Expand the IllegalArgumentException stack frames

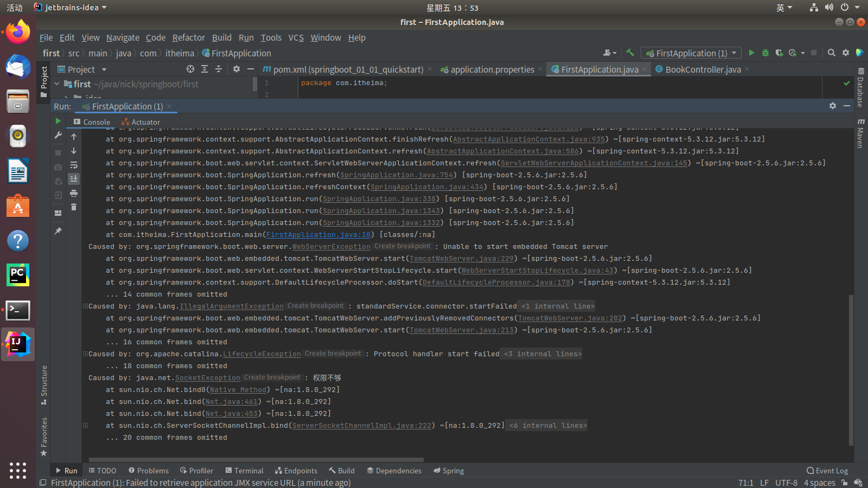point(85,306)
